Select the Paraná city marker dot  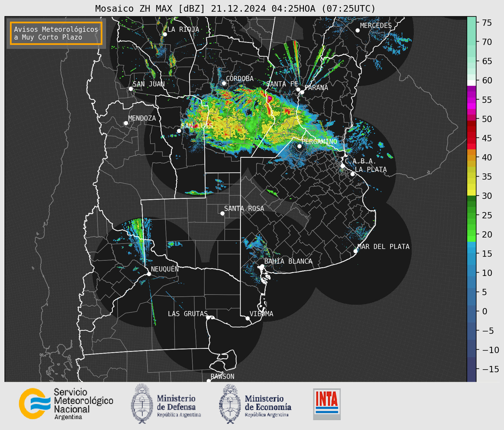[302, 92]
